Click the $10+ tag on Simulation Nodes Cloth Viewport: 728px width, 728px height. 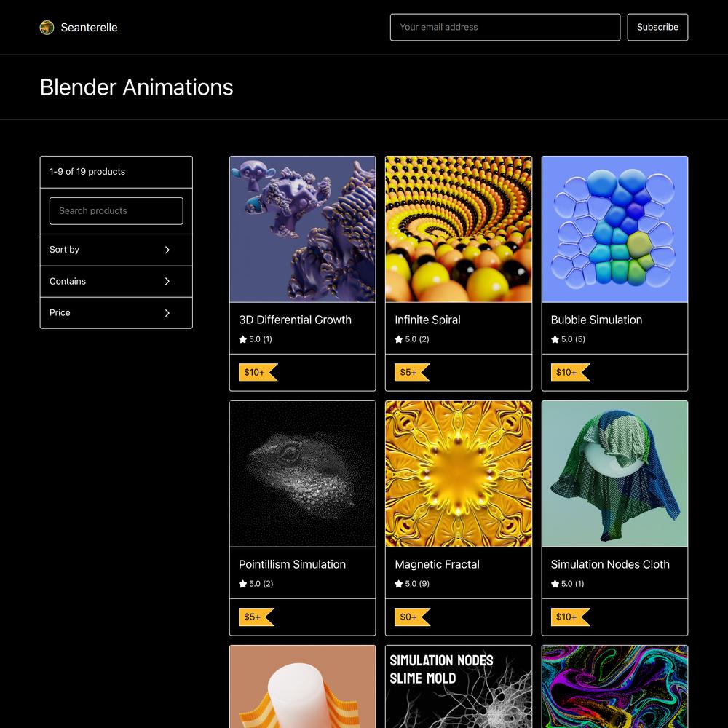[570, 617]
